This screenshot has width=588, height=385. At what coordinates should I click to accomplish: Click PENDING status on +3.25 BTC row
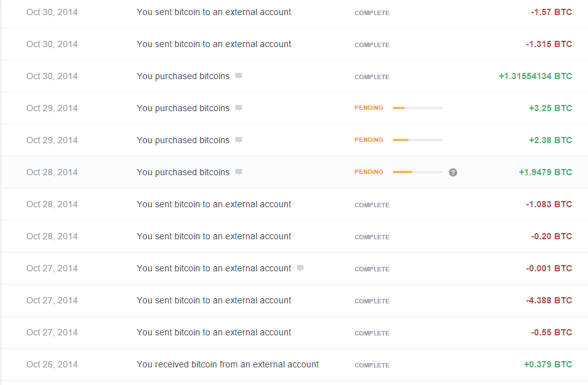click(x=368, y=108)
